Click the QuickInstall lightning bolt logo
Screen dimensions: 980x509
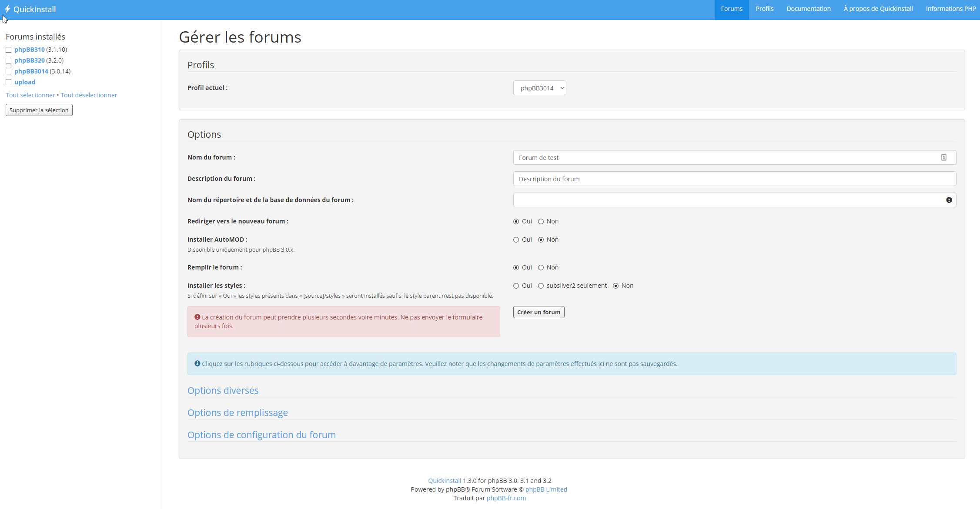(7, 9)
